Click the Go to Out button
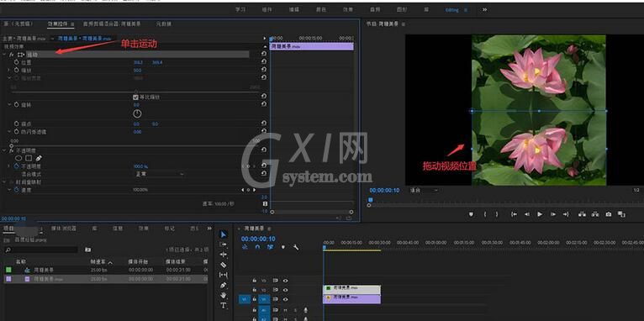Image resolution: width=644 pixels, height=321 pixels. 566,214
